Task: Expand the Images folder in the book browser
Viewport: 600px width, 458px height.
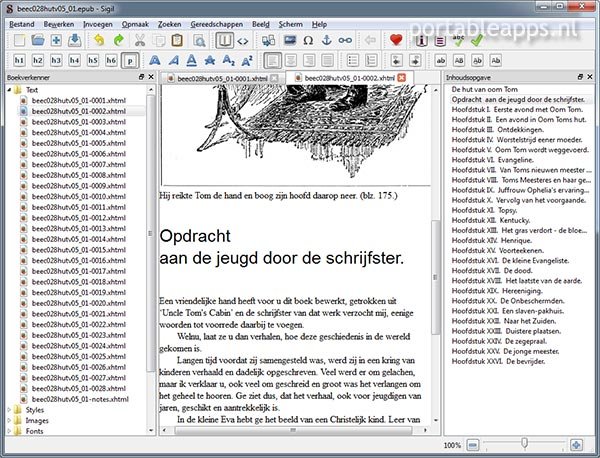Action: (10, 420)
